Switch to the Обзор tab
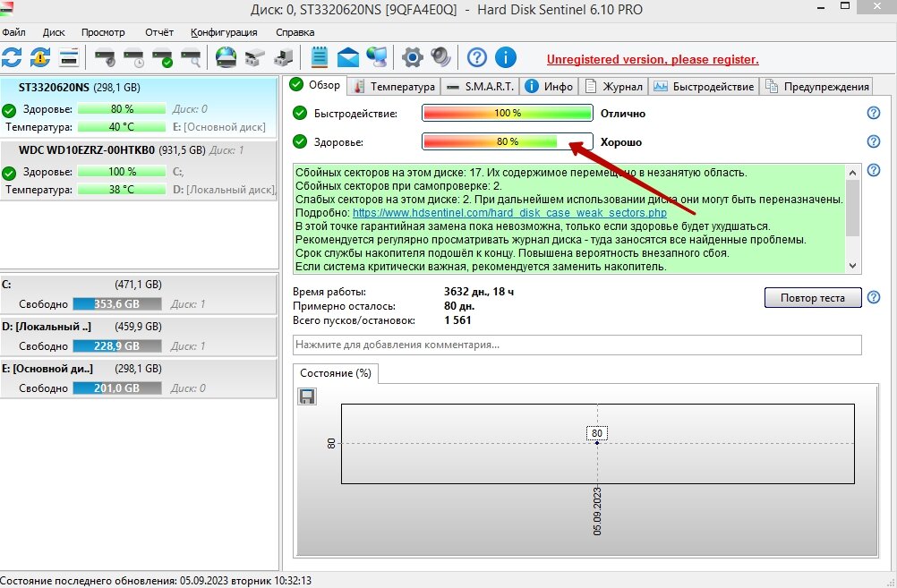This screenshot has width=897, height=588. pos(315,85)
